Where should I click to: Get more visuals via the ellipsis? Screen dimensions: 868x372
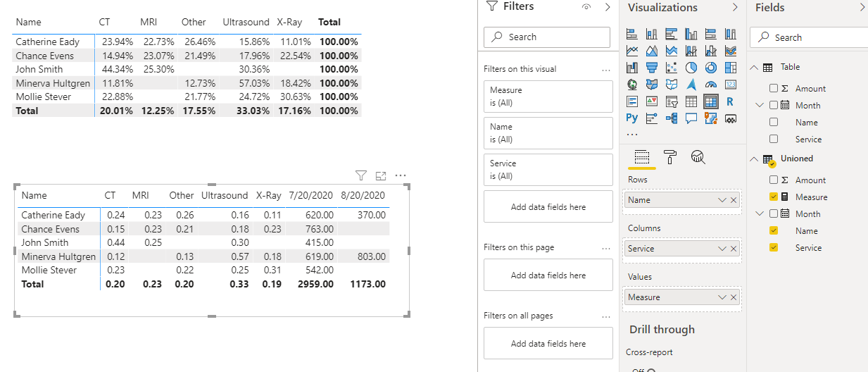click(x=631, y=134)
